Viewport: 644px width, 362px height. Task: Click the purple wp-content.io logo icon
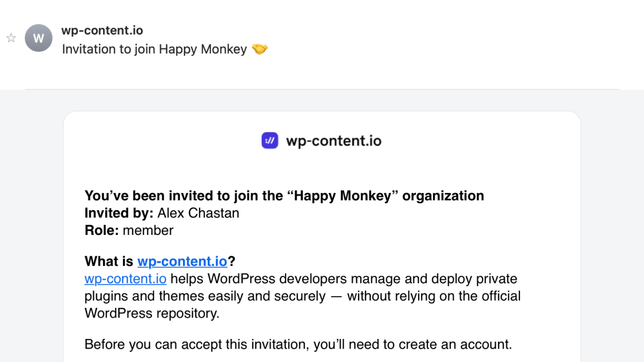[x=270, y=141]
